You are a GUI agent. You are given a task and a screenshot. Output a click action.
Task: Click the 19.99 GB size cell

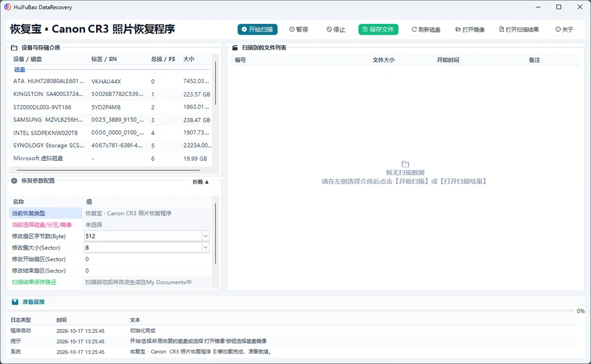click(x=195, y=158)
